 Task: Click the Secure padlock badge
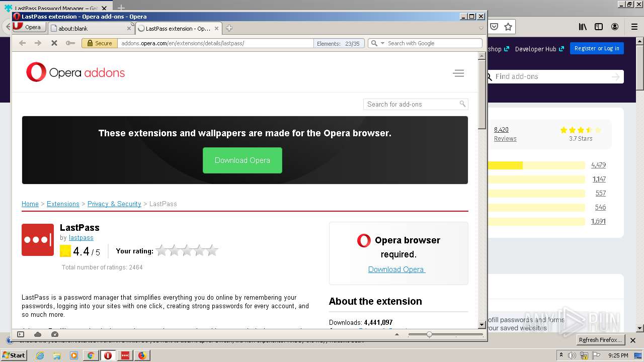tap(100, 43)
